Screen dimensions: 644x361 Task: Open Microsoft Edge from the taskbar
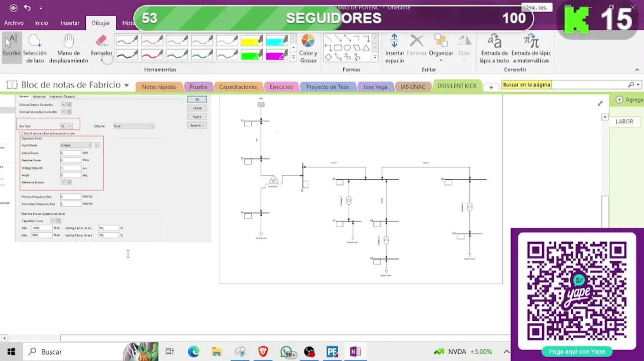pos(194,352)
